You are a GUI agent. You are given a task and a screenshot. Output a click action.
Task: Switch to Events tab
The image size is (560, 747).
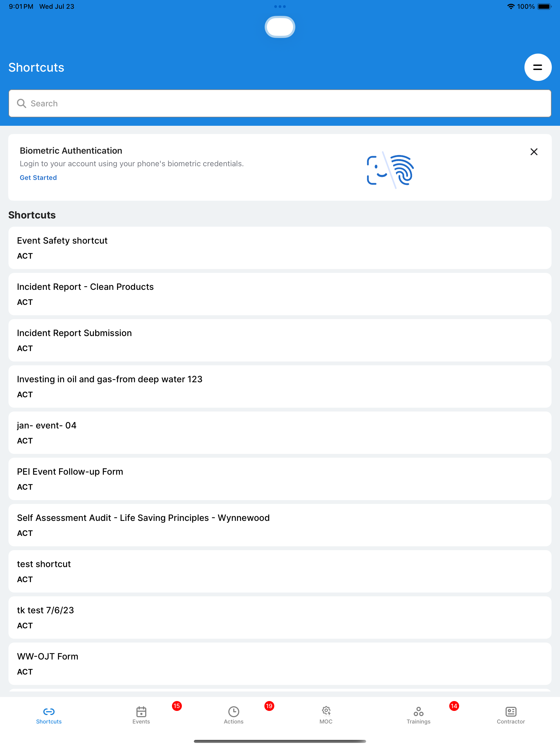click(141, 715)
